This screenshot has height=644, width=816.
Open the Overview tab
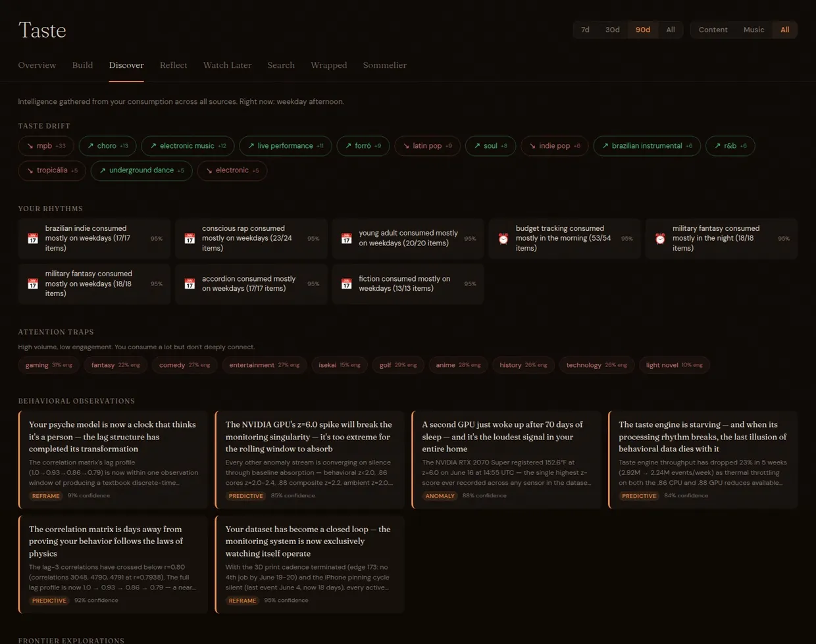tap(37, 65)
